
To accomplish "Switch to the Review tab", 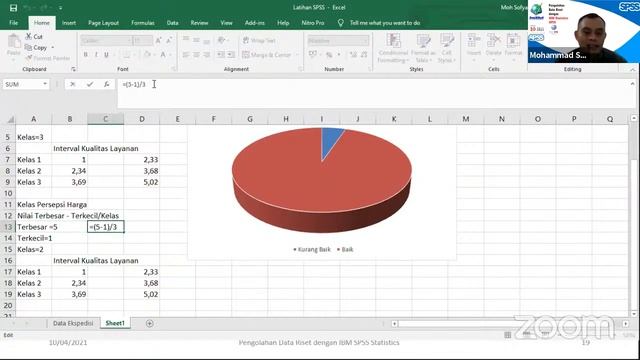I will [199, 23].
